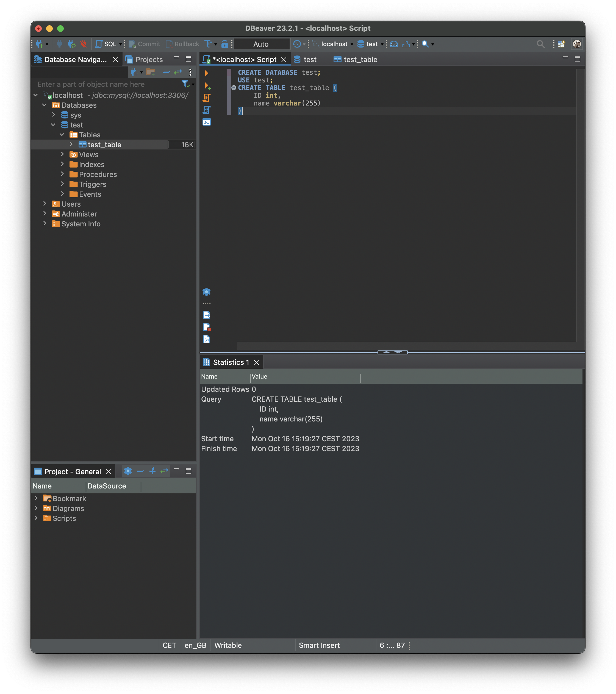Open the SQL console terminal icon
This screenshot has height=694, width=616.
pyautogui.click(x=206, y=122)
